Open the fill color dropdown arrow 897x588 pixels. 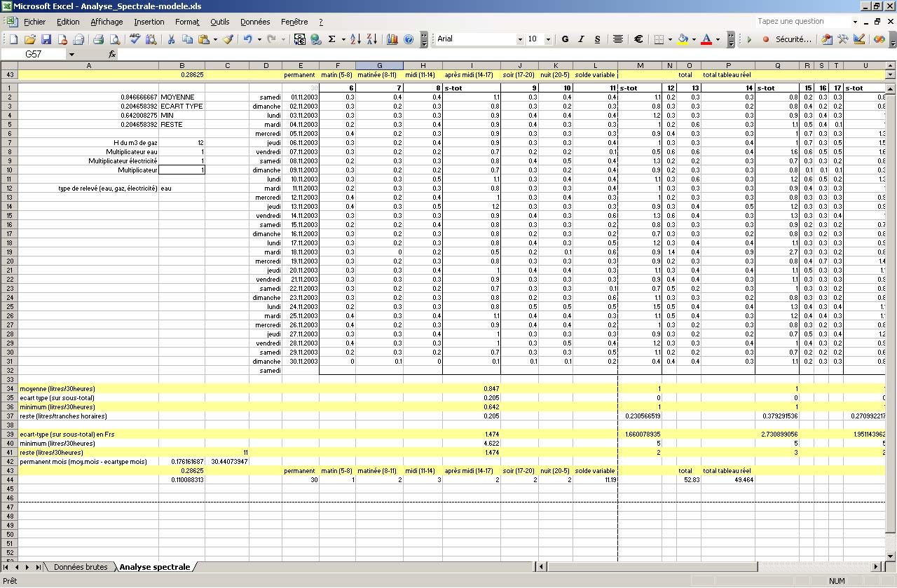tap(694, 40)
